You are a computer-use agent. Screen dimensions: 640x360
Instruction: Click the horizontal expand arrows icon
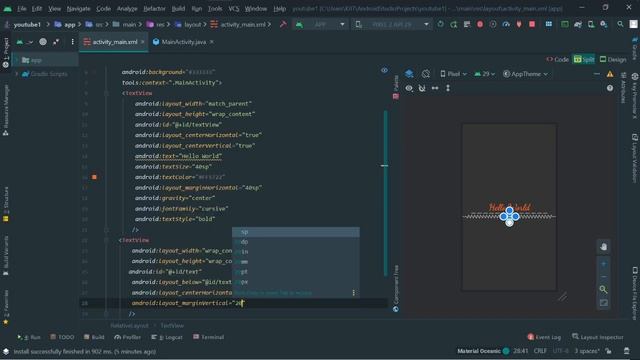tap(435, 88)
